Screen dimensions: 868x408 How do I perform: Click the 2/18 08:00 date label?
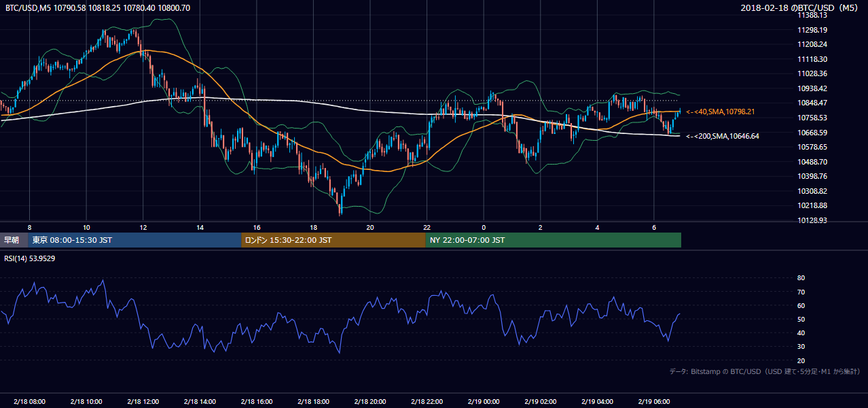click(29, 402)
